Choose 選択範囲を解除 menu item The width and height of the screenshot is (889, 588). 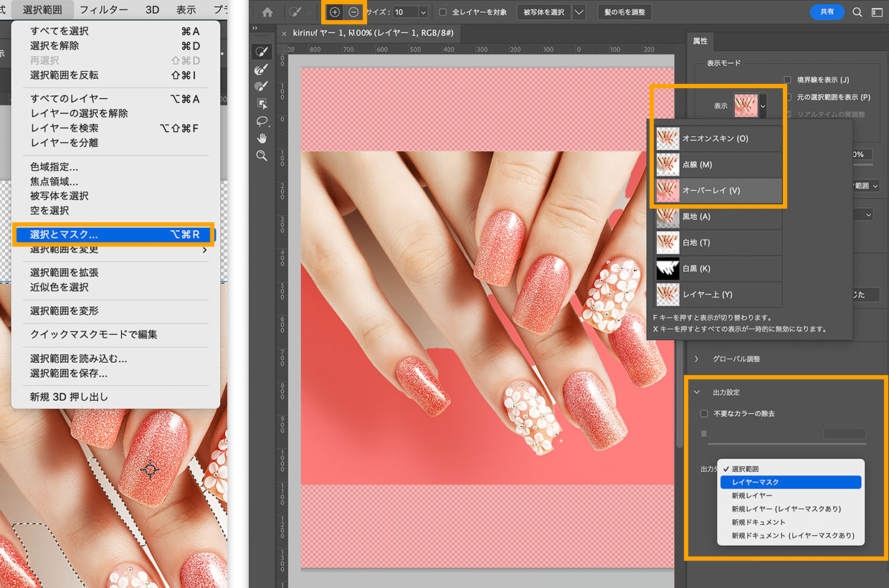tap(115, 46)
